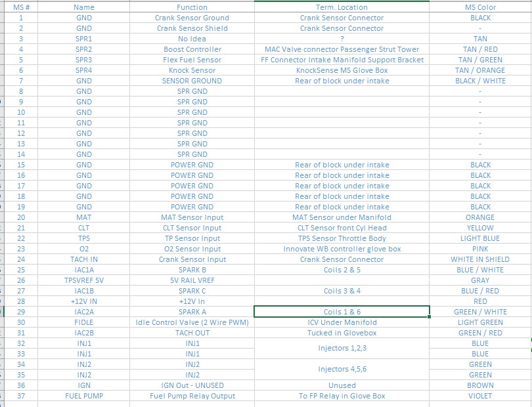Click the 'ICV Under Manifold' cell
The height and width of the screenshot is (407, 532).
point(342,322)
